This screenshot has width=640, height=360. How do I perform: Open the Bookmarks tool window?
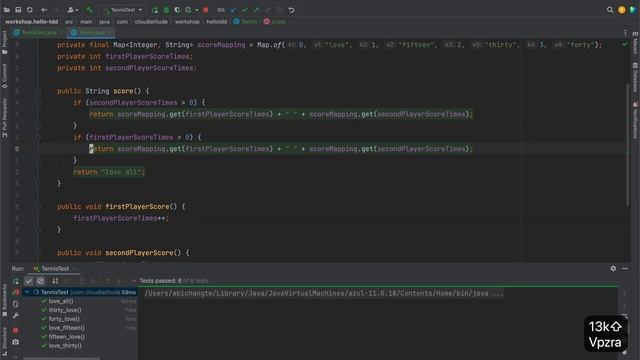pyautogui.click(x=4, y=301)
